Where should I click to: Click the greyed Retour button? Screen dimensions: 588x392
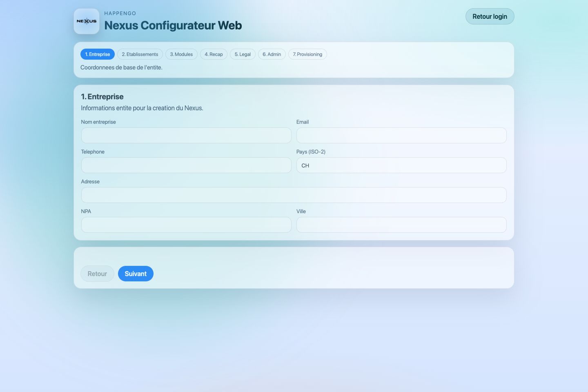(97, 274)
